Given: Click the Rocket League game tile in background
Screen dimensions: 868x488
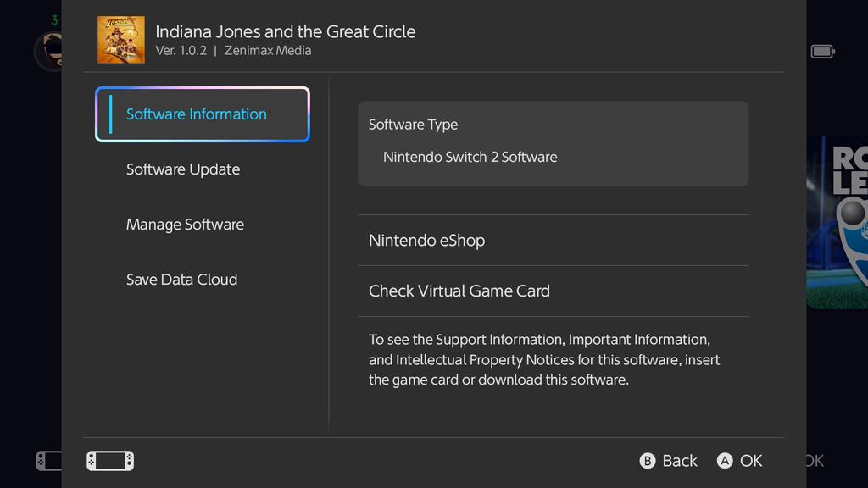Looking at the screenshot, I should pos(837,222).
